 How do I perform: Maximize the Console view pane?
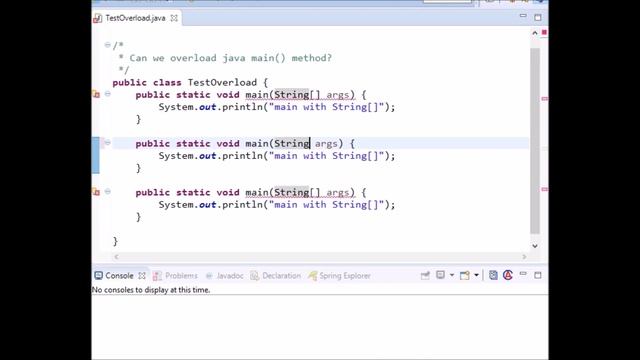[x=538, y=276]
